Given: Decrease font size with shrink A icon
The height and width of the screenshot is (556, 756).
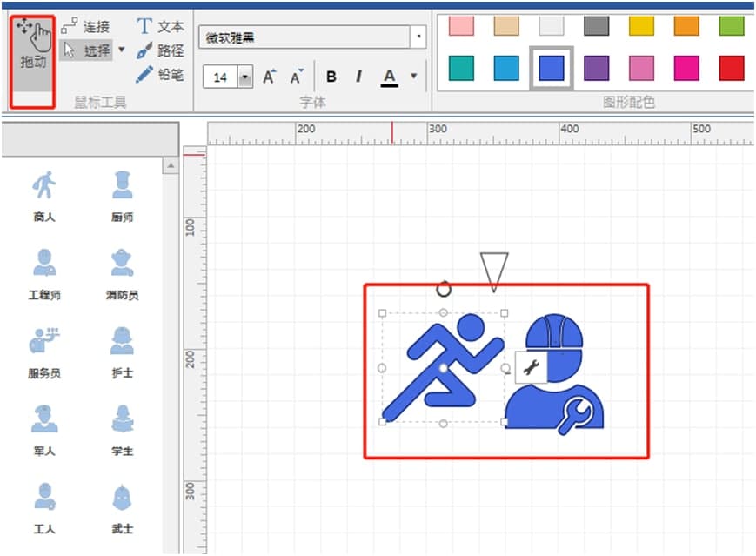Looking at the screenshot, I should point(297,77).
